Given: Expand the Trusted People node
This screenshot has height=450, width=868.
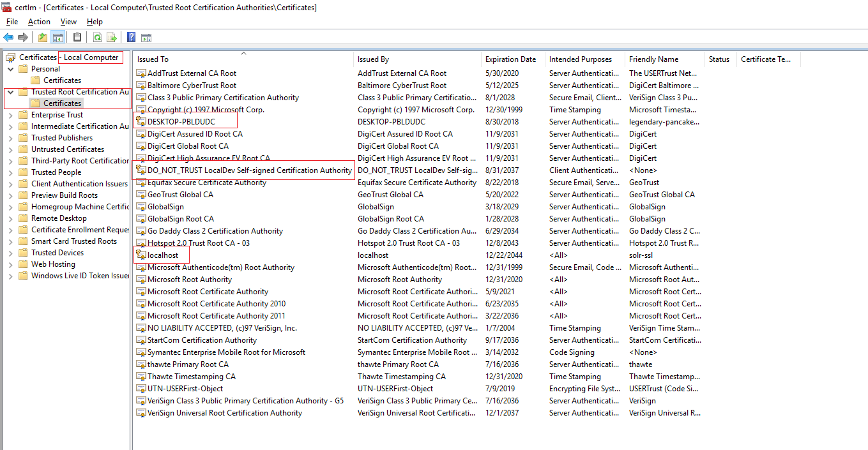Looking at the screenshot, I should pyautogui.click(x=10, y=172).
